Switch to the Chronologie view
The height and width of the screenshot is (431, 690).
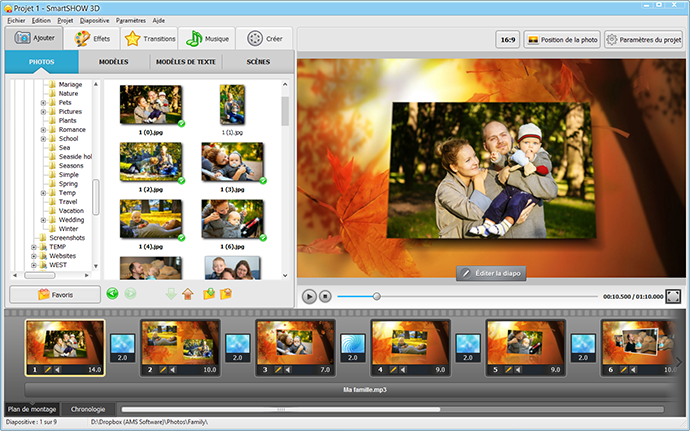point(89,409)
